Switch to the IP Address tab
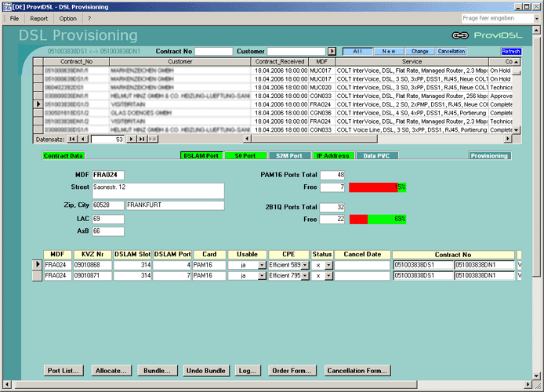This screenshot has height=392, width=544. pos(332,156)
